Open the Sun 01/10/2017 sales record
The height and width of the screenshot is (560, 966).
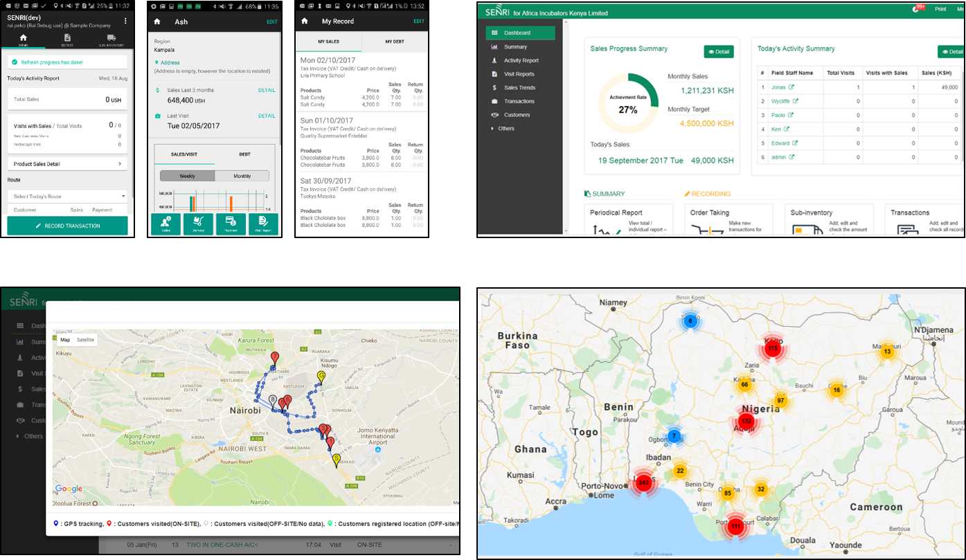pos(361,142)
